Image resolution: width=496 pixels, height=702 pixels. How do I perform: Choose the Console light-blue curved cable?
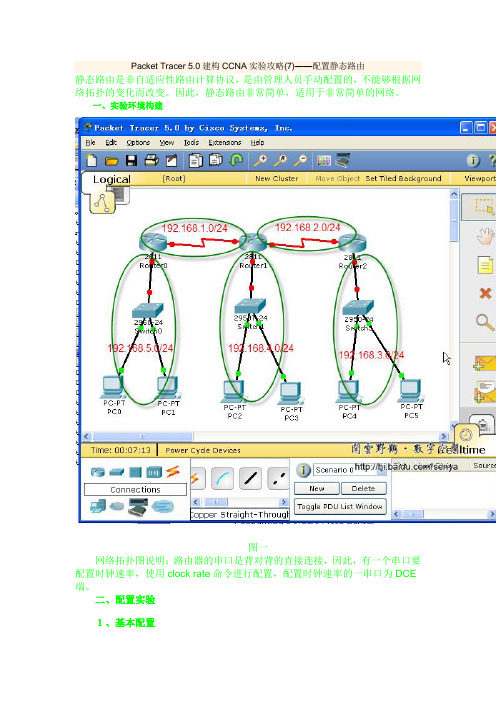(x=222, y=478)
